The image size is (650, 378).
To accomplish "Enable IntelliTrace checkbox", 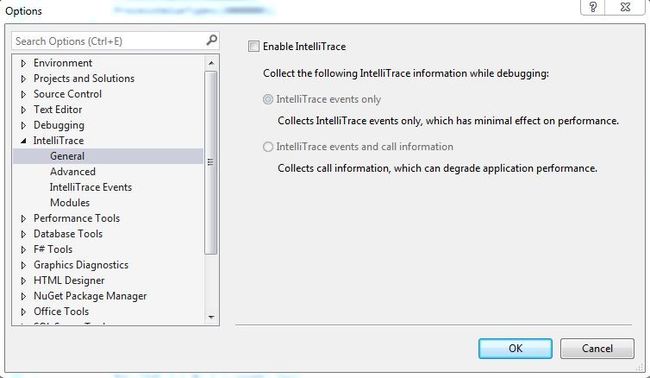I will [x=254, y=46].
